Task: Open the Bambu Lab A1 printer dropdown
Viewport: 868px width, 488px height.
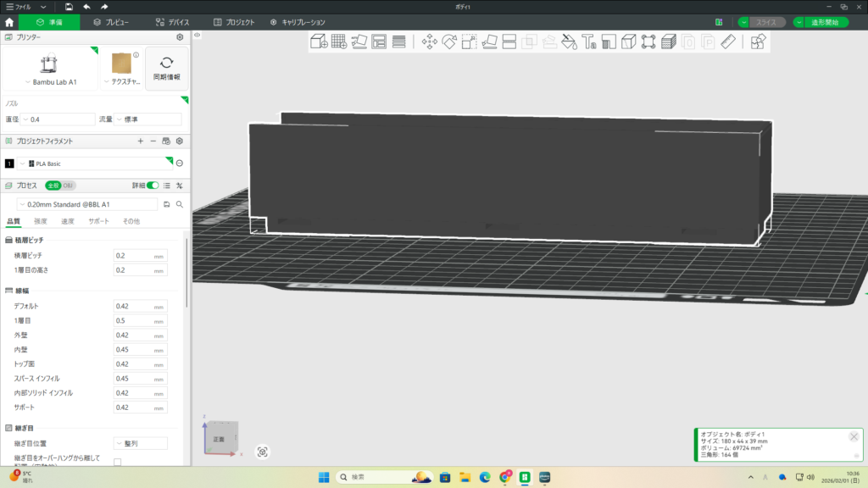Action: (x=49, y=81)
